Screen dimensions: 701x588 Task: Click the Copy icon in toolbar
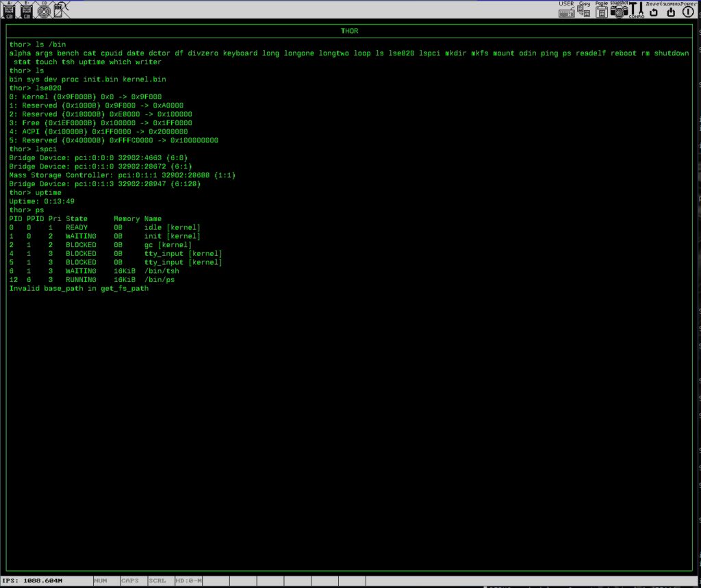click(584, 10)
